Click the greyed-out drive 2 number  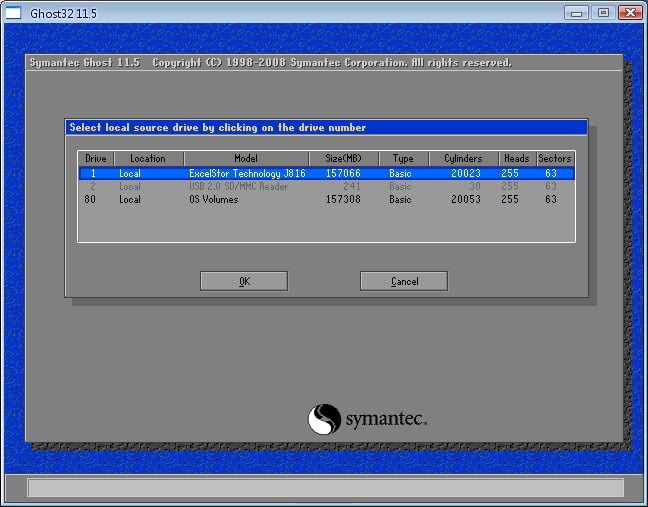click(93, 186)
